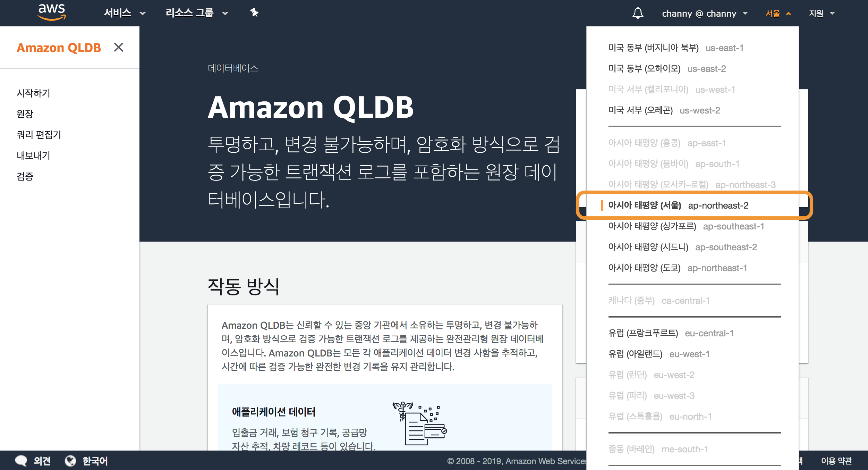The image size is (868, 470).
Task: Switch to eu-central-1 Frankfurt region
Action: [671, 333]
